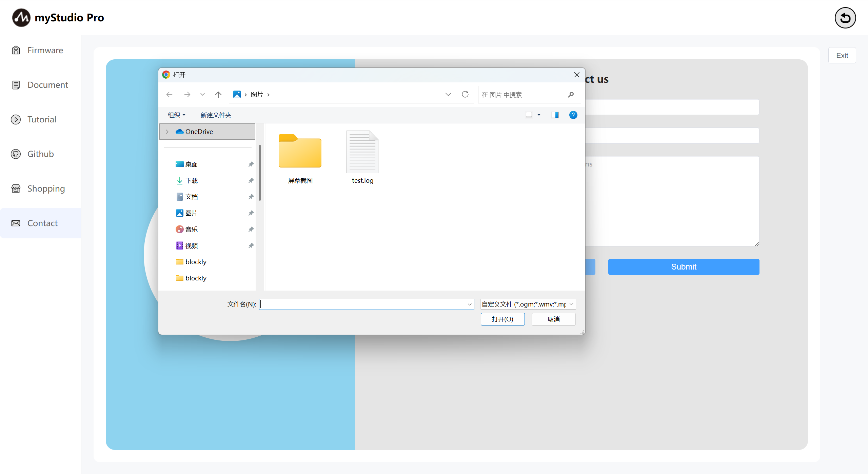Expand the OneDrive tree node
The width and height of the screenshot is (868, 474).
[167, 132]
